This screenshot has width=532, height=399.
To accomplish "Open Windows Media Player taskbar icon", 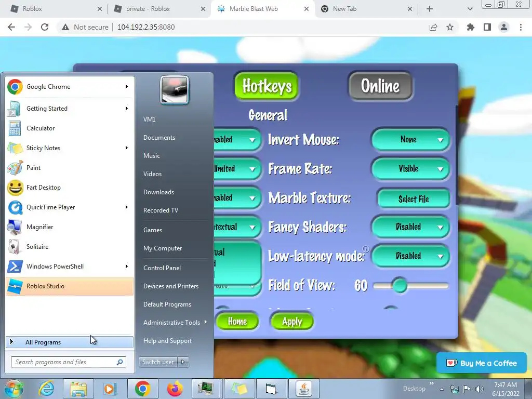I will [110, 389].
